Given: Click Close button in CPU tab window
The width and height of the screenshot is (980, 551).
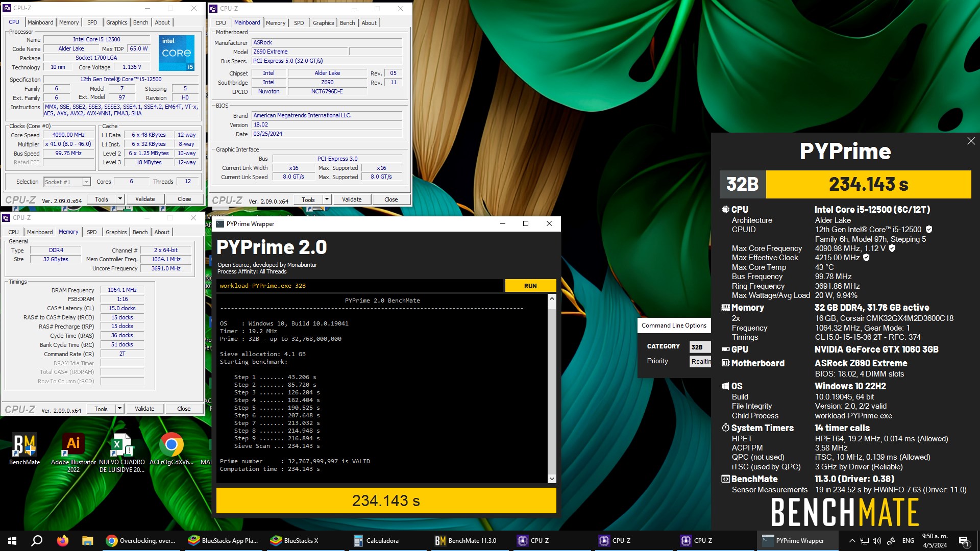Looking at the screenshot, I should tap(184, 199).
